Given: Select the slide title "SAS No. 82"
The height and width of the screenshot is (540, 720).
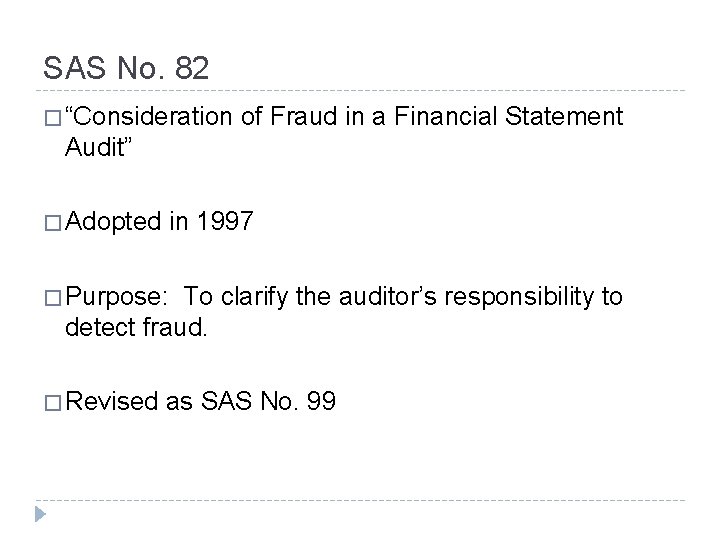Looking at the screenshot, I should [126, 68].
